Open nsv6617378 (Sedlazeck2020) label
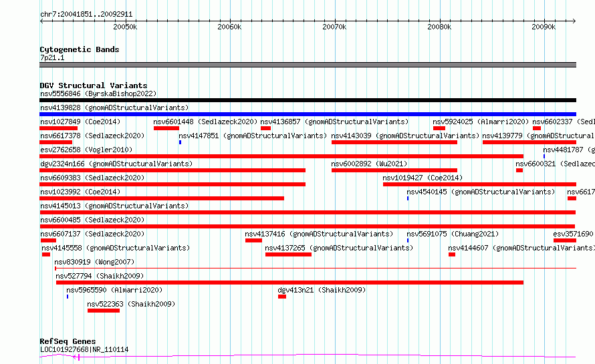Viewport: 595px width, 364px height. (92, 136)
